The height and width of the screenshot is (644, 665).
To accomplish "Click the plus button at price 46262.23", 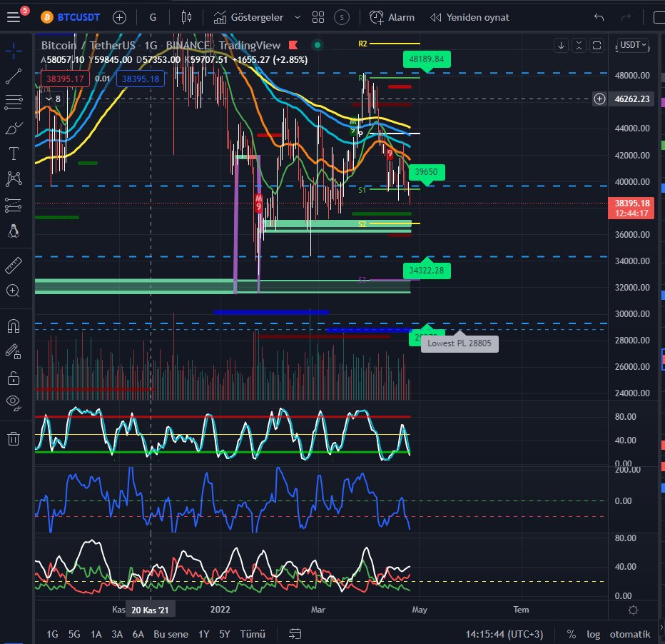I will pos(599,99).
